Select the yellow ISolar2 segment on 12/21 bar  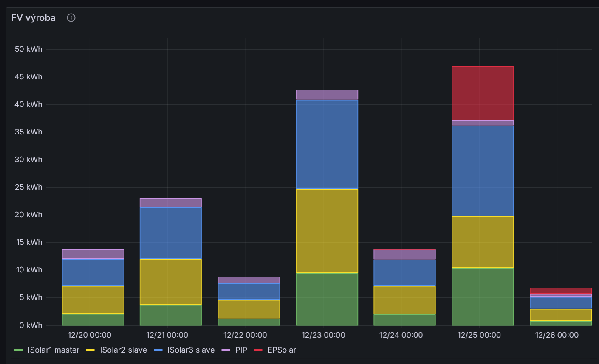coord(171,282)
